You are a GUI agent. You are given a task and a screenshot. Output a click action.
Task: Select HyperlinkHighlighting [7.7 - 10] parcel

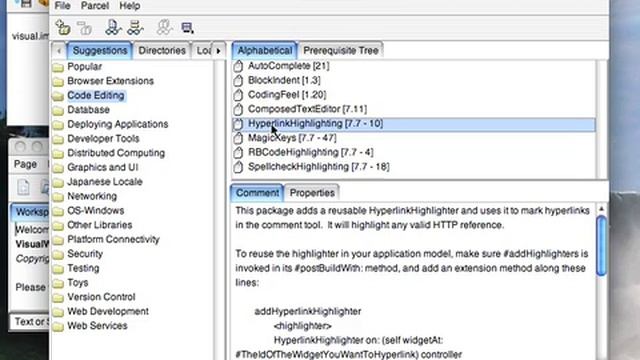[x=414, y=124]
